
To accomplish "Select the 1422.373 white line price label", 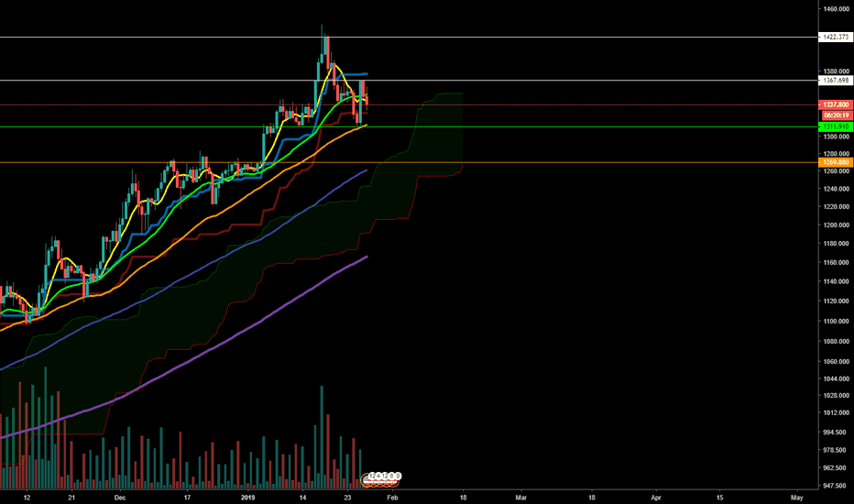I will point(836,37).
